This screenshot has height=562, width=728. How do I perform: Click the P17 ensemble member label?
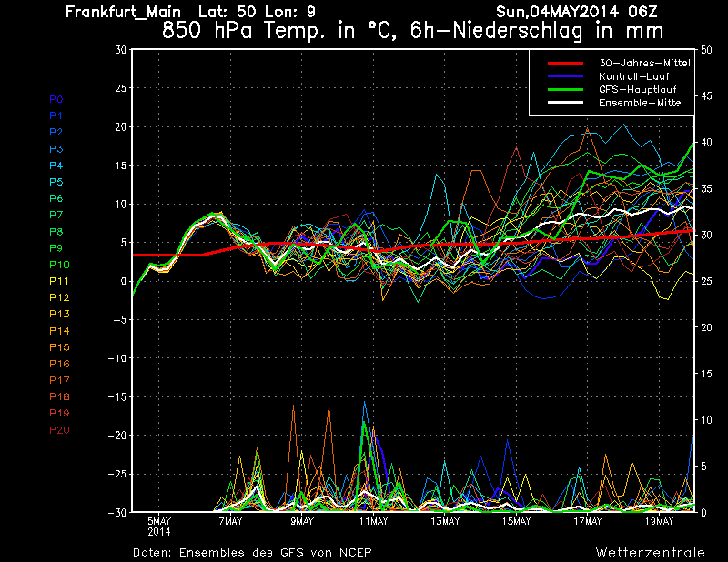[x=59, y=380]
